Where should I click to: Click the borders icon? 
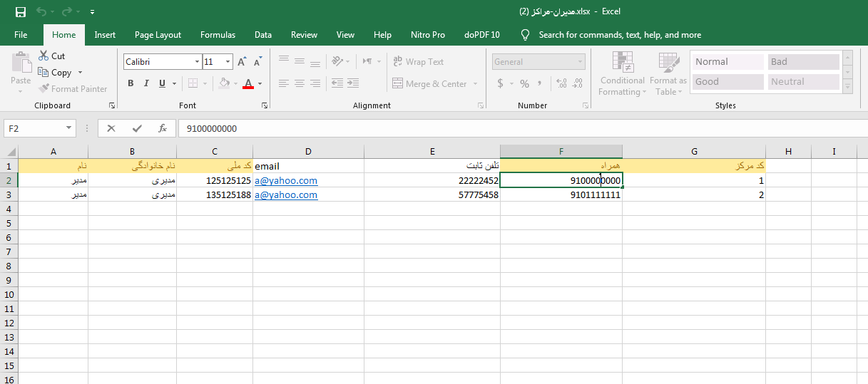point(193,83)
